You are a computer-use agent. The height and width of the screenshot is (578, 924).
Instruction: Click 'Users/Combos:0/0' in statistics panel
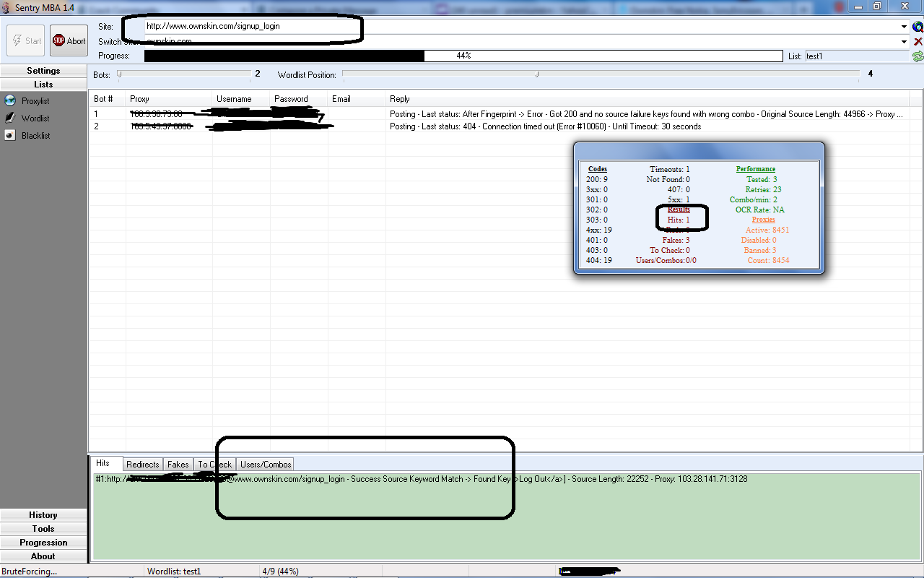point(666,260)
